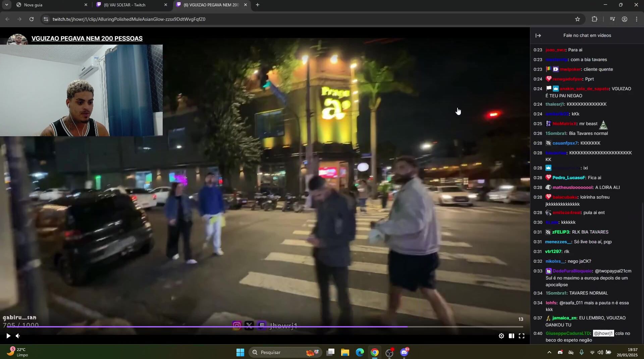
Task: View site information icon in address bar
Action: [x=46, y=19]
